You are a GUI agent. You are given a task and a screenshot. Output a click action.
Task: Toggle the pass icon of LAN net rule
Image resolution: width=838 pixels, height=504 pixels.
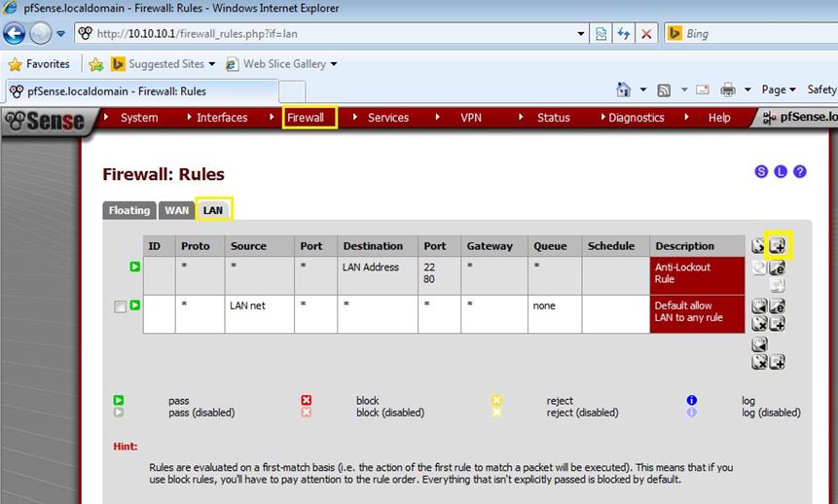point(135,306)
